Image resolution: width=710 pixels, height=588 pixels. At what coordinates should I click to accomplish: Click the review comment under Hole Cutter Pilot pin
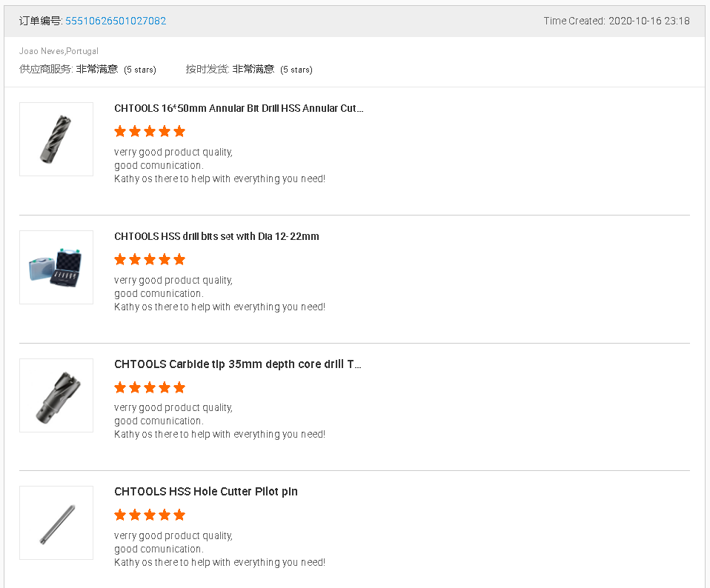[219, 549]
